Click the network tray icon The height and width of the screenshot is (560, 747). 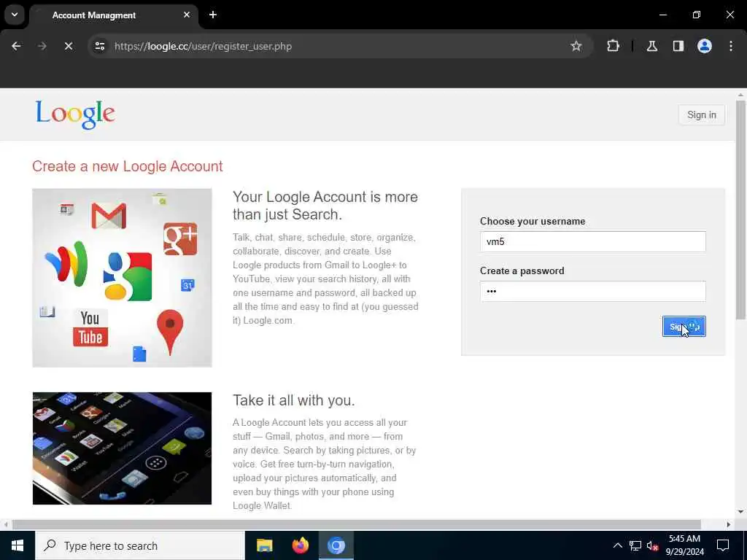click(635, 545)
